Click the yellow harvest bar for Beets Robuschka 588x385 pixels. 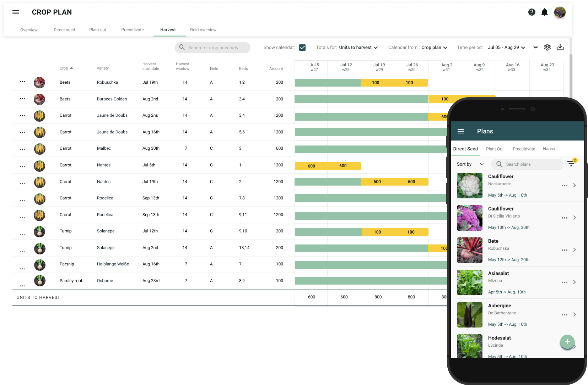click(394, 83)
